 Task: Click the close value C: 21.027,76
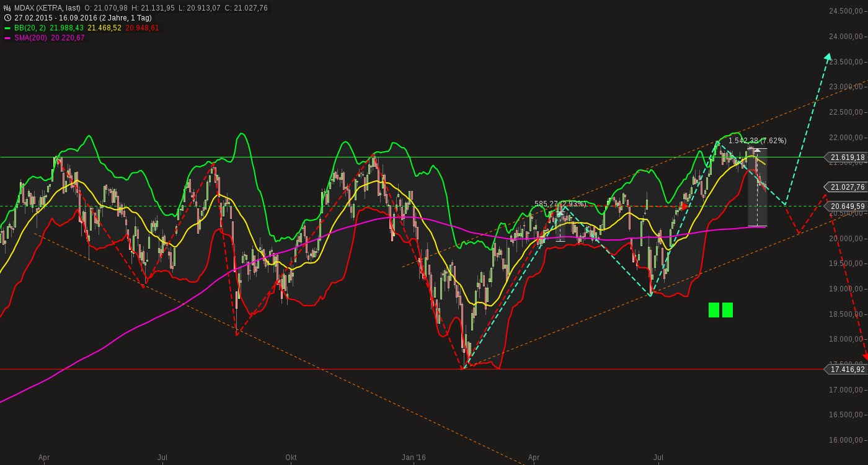(246, 8)
